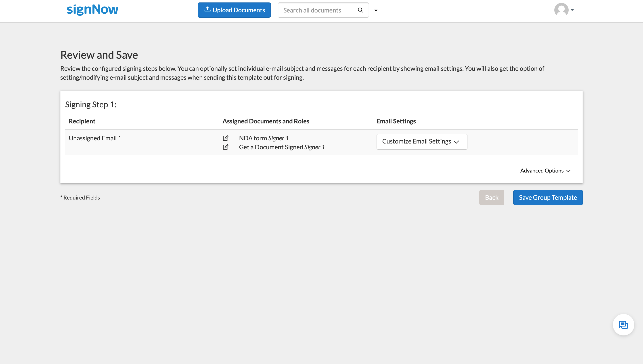This screenshot has height=364, width=643.
Task: Click the Upload Documents button
Action: 234,10
